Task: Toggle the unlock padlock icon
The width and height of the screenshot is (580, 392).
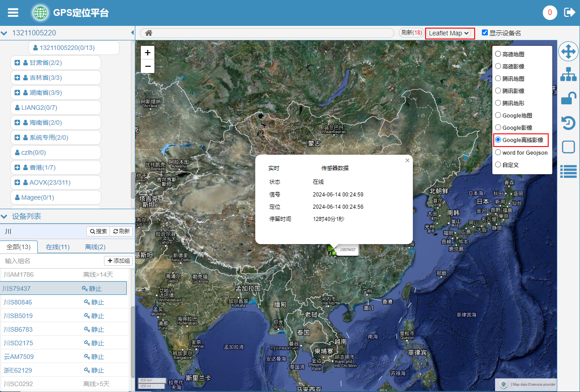Action: coord(568,98)
